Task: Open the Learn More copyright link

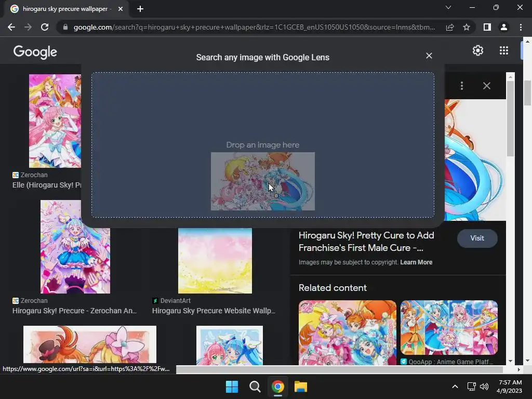Action: tap(416, 262)
